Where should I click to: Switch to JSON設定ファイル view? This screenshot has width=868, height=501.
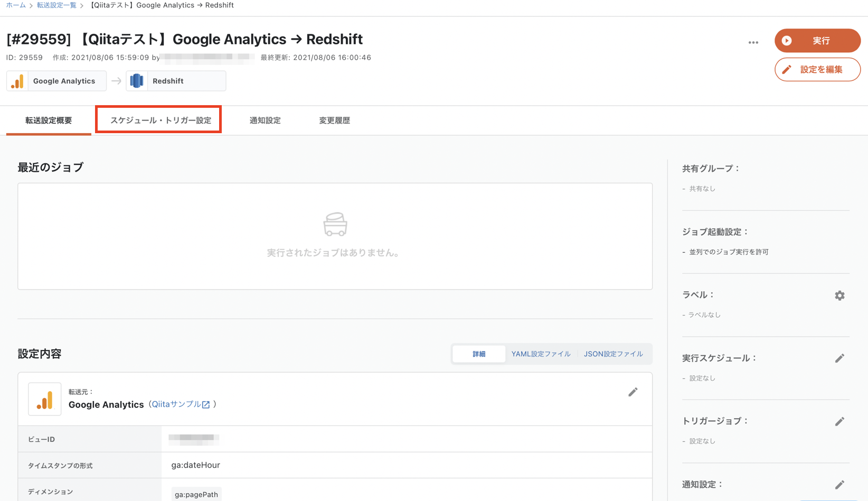coord(613,354)
